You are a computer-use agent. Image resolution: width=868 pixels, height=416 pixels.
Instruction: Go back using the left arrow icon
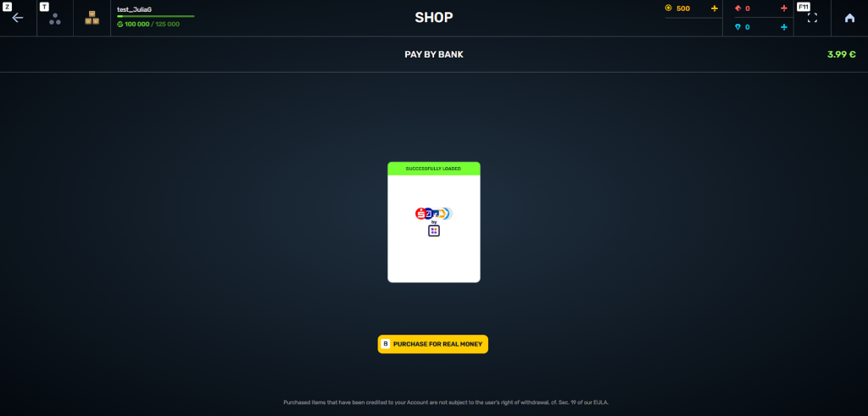(x=18, y=18)
